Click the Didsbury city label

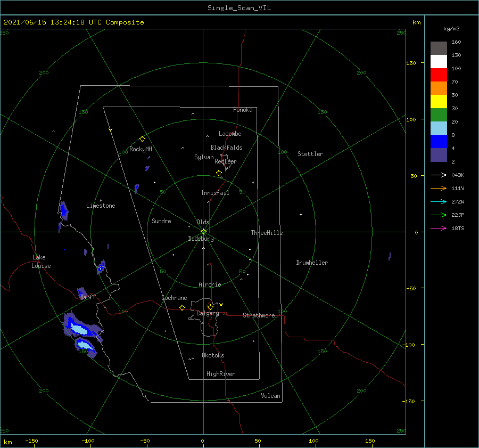pos(201,239)
